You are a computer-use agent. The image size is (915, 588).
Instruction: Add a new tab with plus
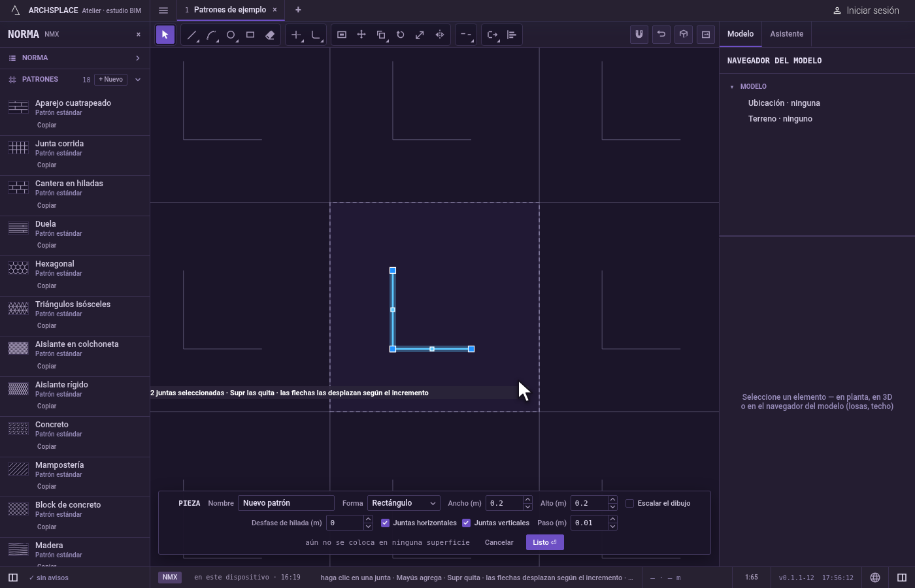tap(298, 10)
